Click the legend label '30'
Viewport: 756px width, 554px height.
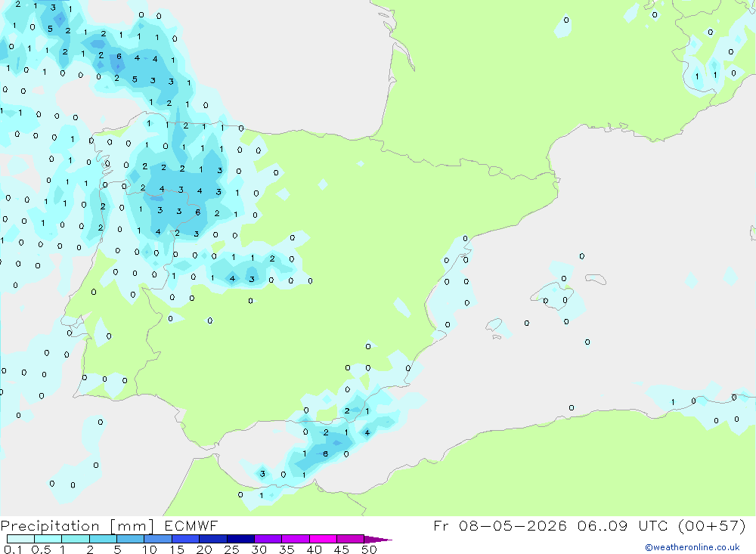point(259,549)
